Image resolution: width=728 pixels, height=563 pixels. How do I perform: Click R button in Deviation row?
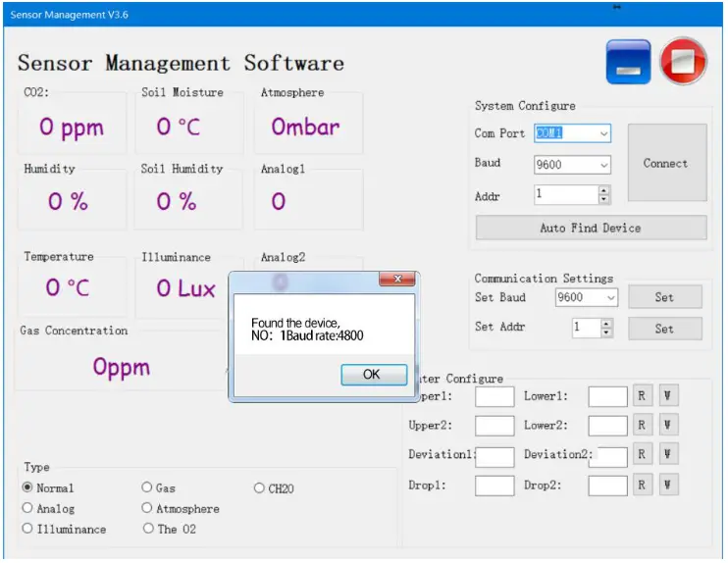pos(643,454)
